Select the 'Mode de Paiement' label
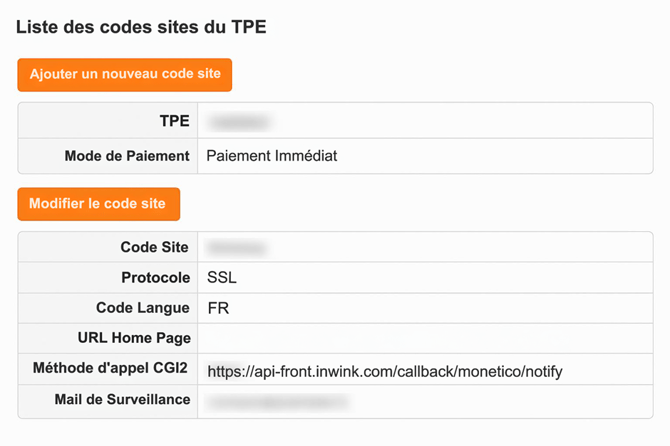The image size is (670, 446). [127, 156]
